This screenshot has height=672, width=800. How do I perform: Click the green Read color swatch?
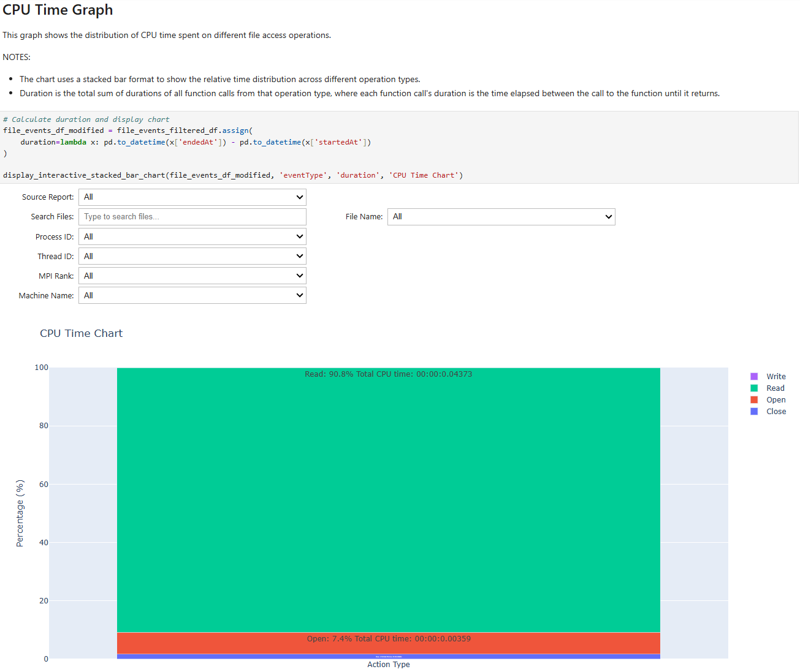pos(755,388)
